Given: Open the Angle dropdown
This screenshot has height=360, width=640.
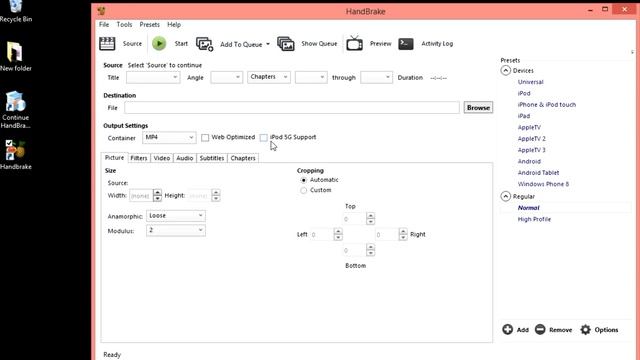Looking at the screenshot, I should [227, 77].
